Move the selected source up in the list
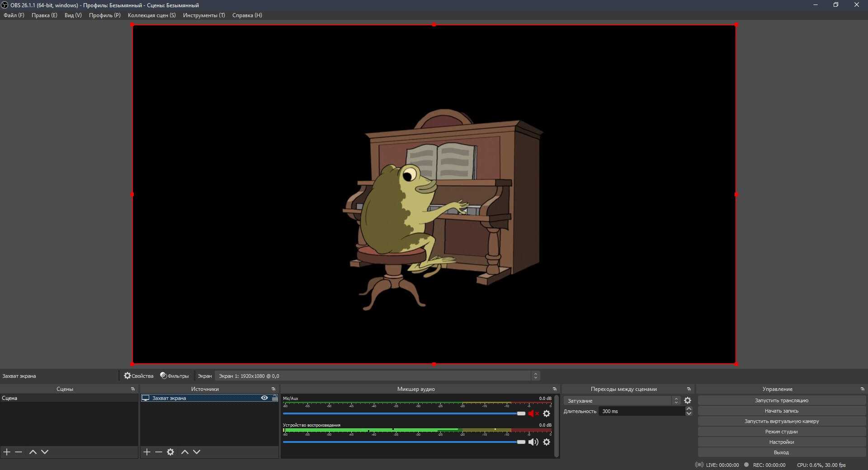Screen dimensions: 868x470 (185, 452)
